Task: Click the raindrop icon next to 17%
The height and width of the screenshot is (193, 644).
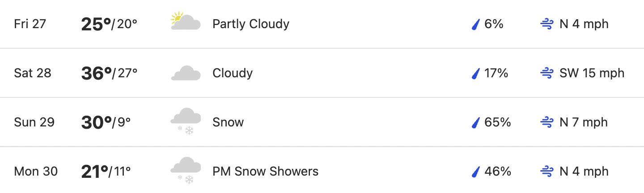Action: [476, 73]
